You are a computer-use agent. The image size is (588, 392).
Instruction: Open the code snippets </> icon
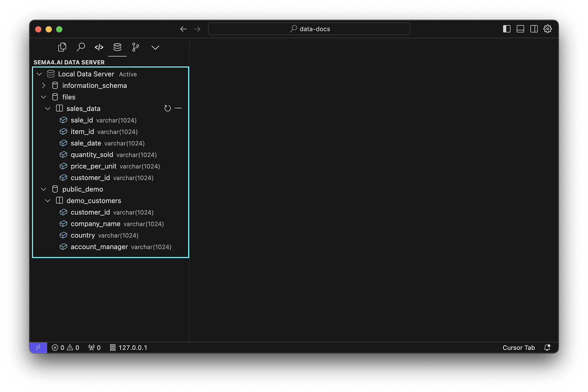click(x=98, y=47)
